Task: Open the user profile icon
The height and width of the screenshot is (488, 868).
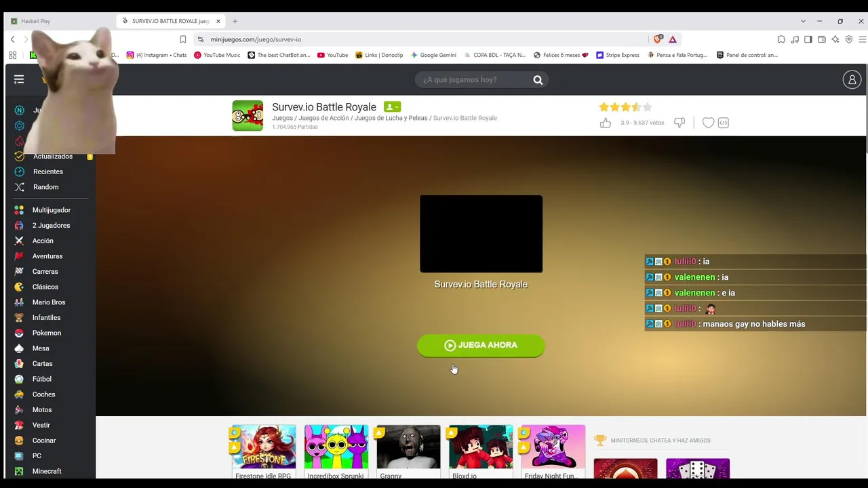Action: tap(852, 80)
